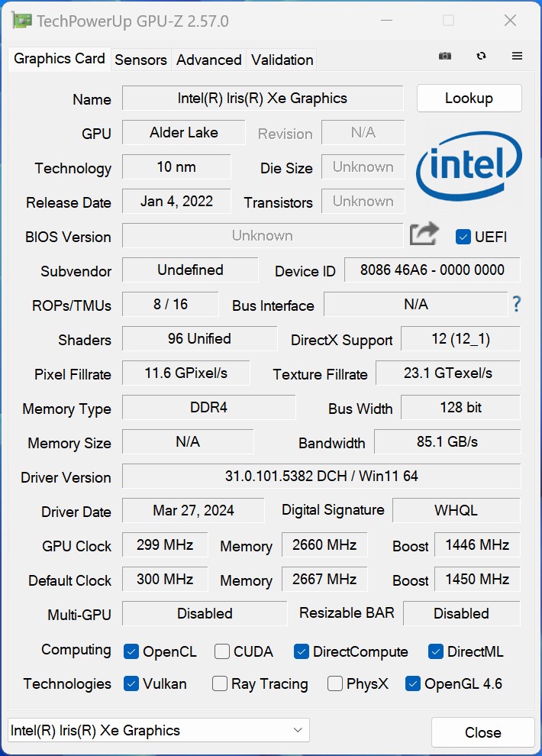
Task: Click the Lookup button
Action: coord(469,98)
